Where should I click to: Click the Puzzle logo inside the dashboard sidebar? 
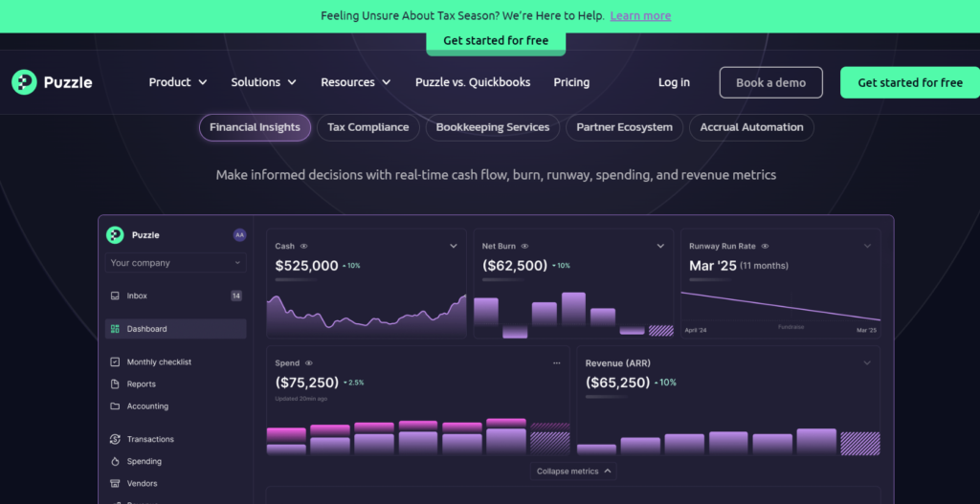(x=132, y=235)
